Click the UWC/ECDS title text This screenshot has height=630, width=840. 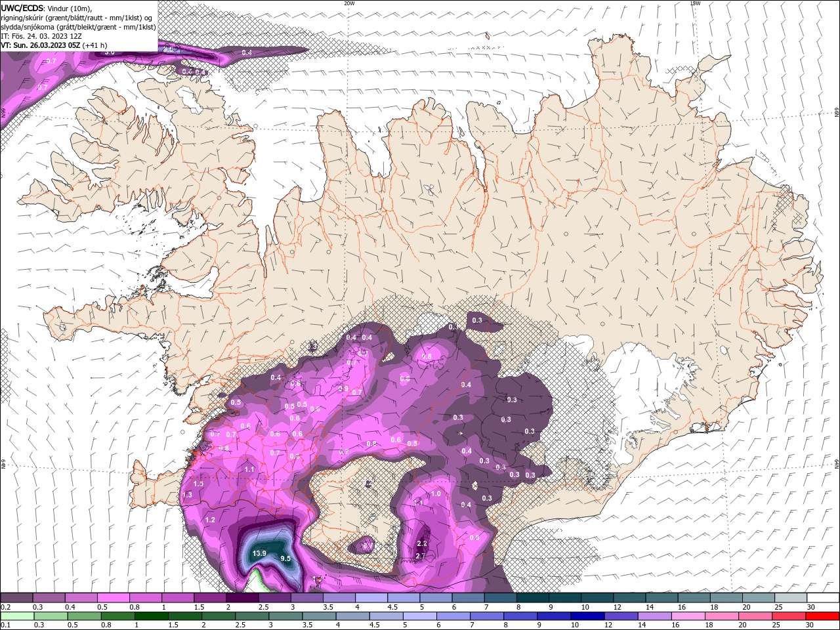click(22, 8)
